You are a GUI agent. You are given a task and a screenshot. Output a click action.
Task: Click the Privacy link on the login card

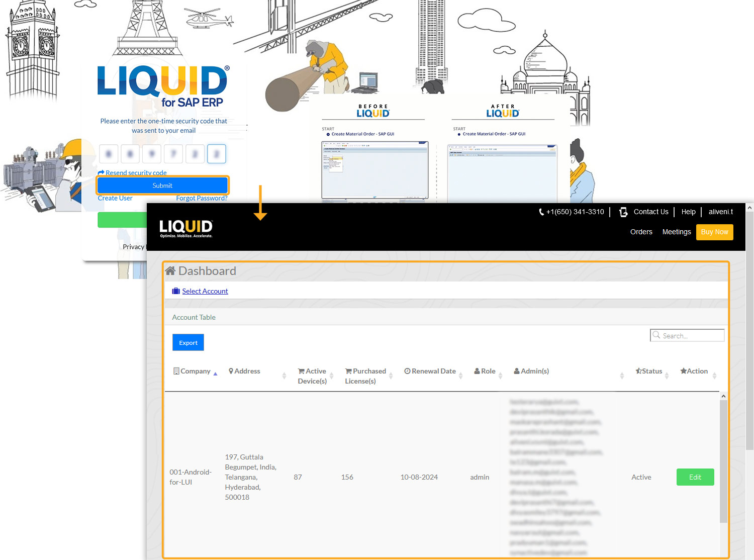click(x=134, y=247)
